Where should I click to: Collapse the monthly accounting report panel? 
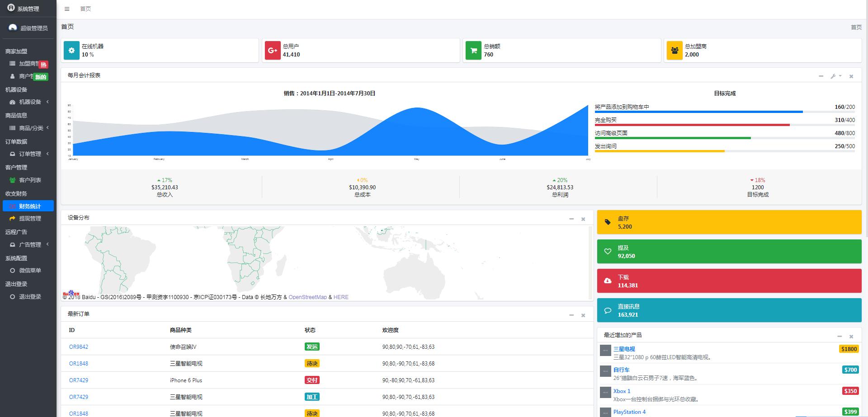pyautogui.click(x=821, y=76)
